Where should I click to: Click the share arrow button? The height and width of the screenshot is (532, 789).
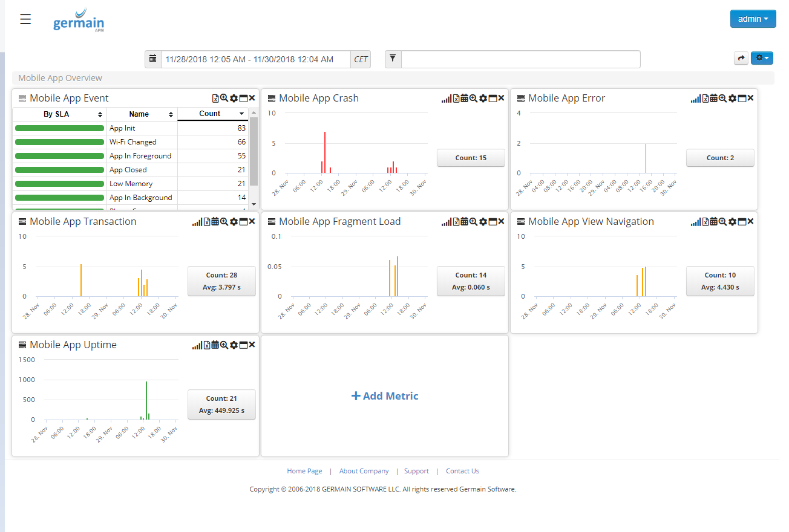[741, 58]
